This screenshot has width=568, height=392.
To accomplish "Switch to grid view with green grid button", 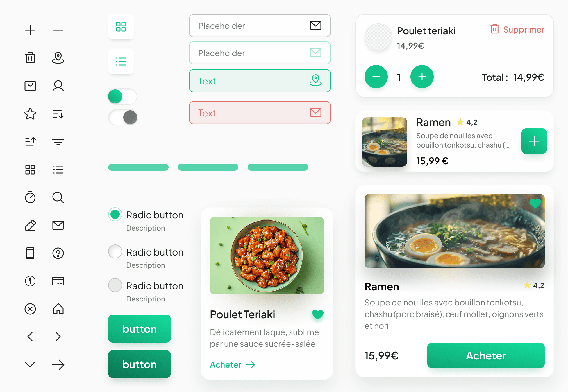I will (121, 27).
